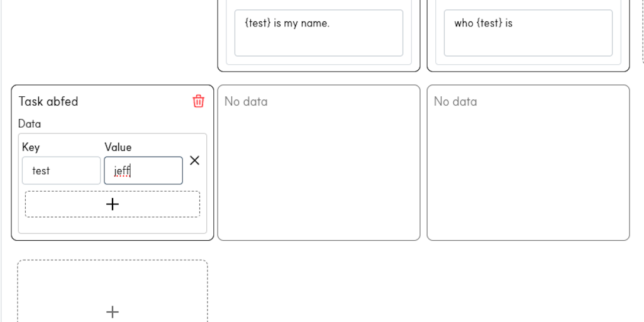Select the middle empty No data card
This screenshot has height=322, width=644.
coord(319,176)
